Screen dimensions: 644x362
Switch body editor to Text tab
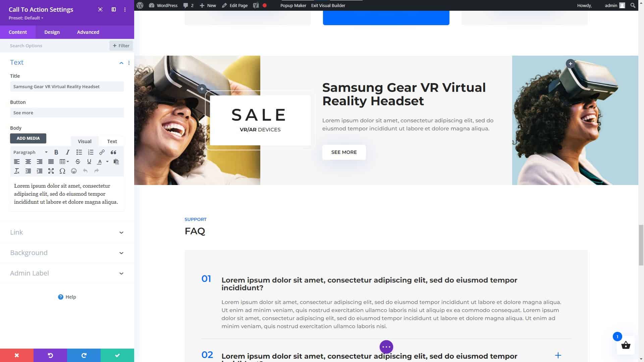112,141
